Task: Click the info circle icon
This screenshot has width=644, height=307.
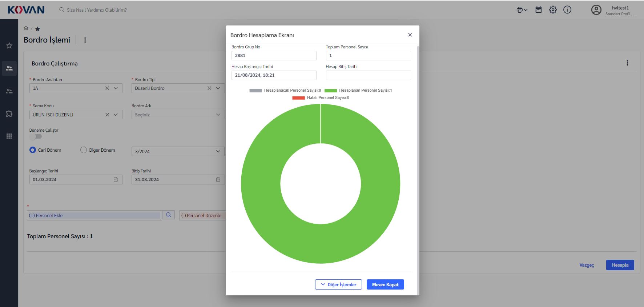Action: click(567, 10)
